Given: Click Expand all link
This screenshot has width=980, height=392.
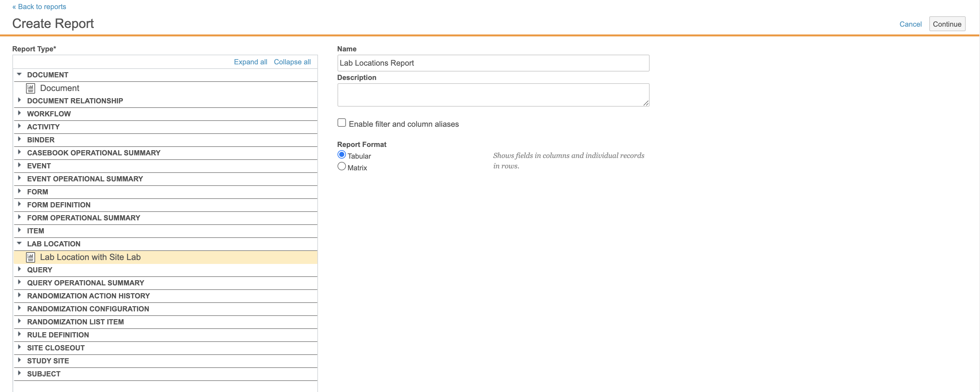Looking at the screenshot, I should point(250,62).
